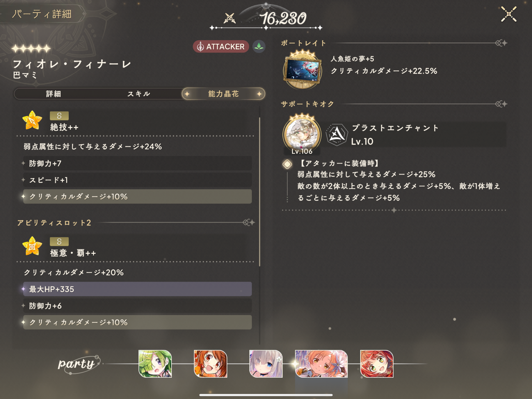Select the red-haired party member
The image size is (532, 399).
(x=377, y=363)
